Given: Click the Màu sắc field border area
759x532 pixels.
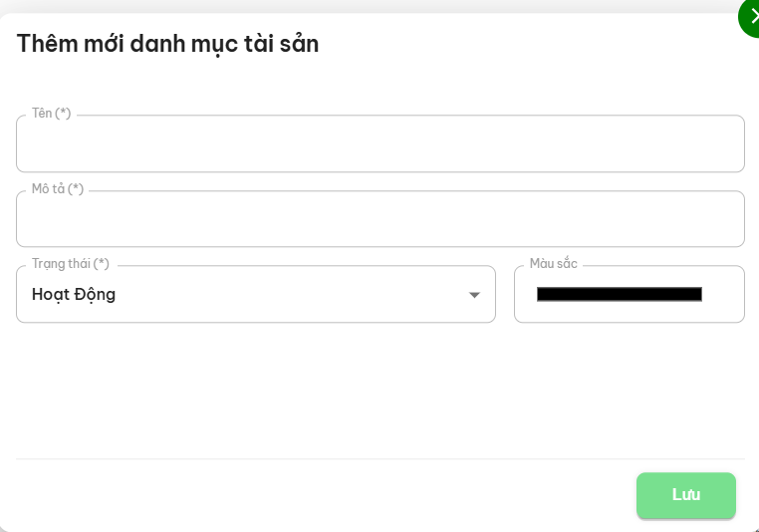Looking at the screenshot, I should (726, 311).
